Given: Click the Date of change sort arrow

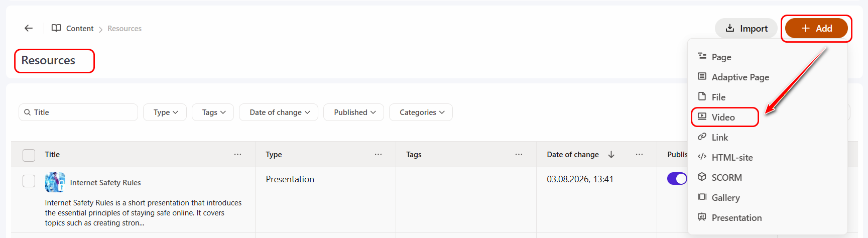Looking at the screenshot, I should 611,154.
